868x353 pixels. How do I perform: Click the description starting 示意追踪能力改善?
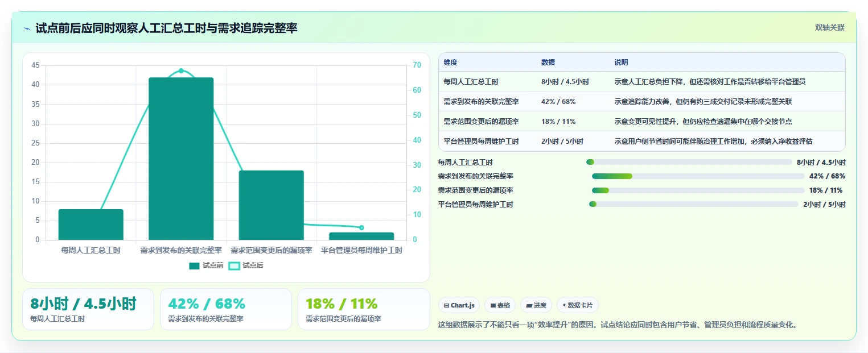click(703, 102)
